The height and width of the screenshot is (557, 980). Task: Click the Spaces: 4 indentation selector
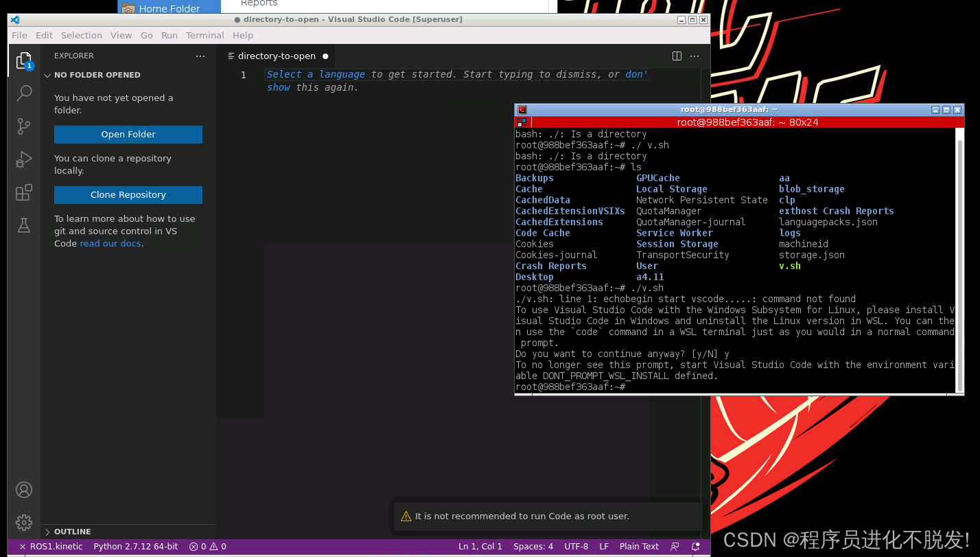pyautogui.click(x=533, y=547)
